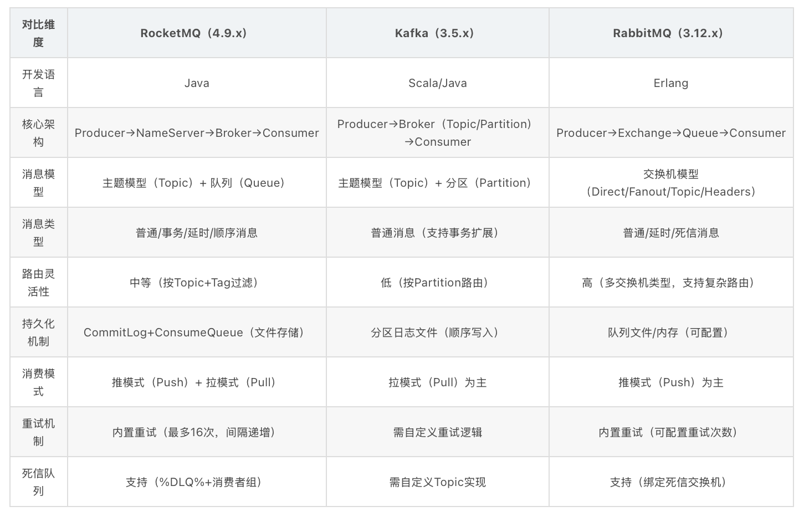Click 中等（按Topic+Tag过滤）cell
This screenshot has height=532, width=799.
(197, 282)
